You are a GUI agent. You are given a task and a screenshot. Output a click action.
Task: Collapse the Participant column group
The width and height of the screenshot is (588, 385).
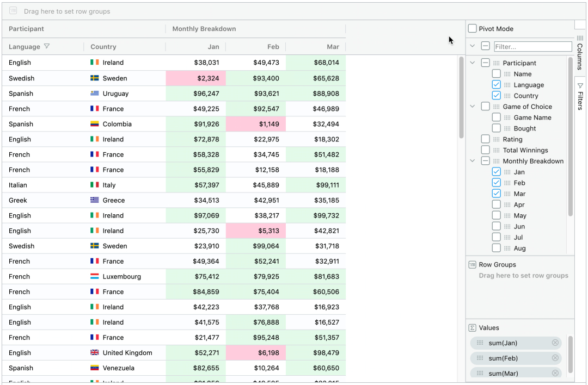473,63
